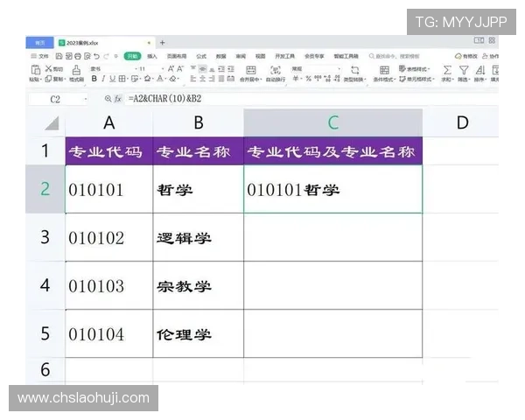Click cell containing 逻辑学

tap(198, 237)
